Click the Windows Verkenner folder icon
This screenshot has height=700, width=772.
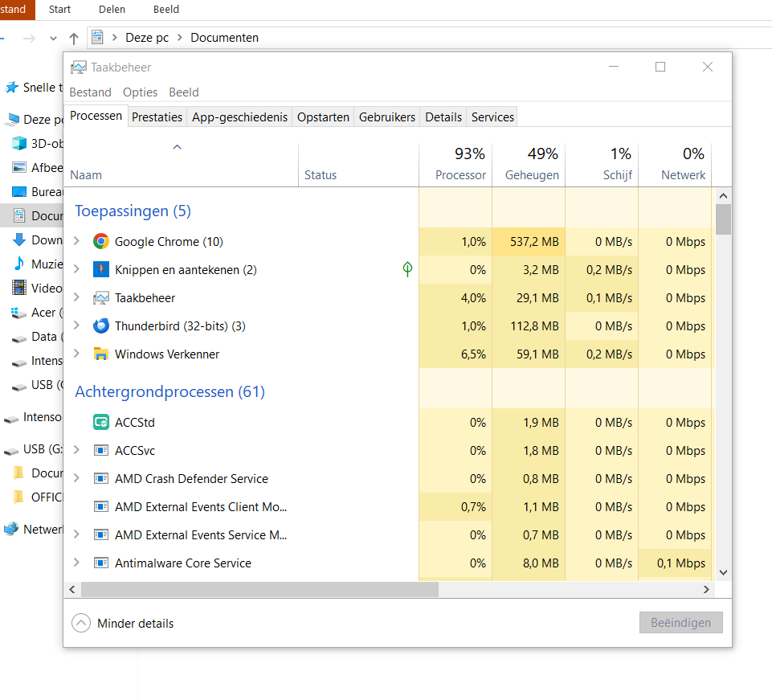click(x=100, y=354)
